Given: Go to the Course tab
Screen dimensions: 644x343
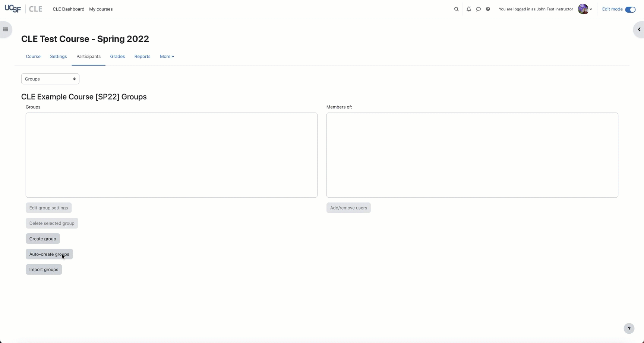Looking at the screenshot, I should [33, 57].
